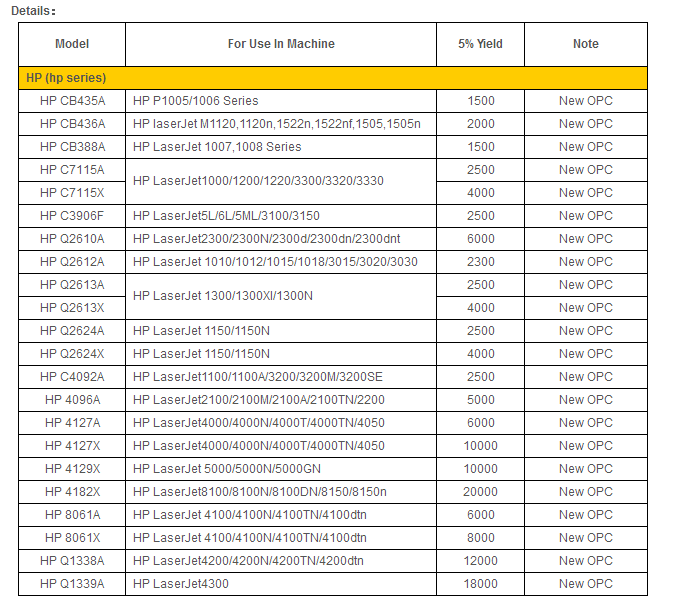Click the For Use In Machine header

coord(281,44)
